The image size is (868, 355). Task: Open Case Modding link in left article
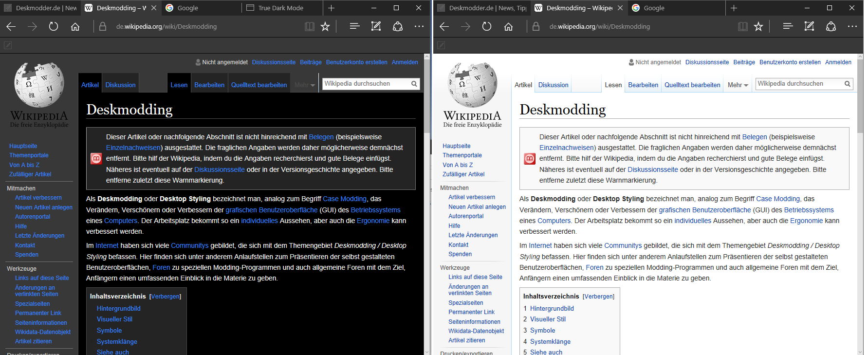[345, 199]
